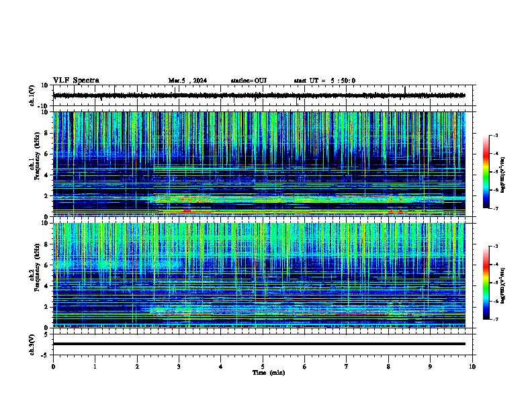
Task: Click the ch.1 voltage waveform trace
Action: 259,95
